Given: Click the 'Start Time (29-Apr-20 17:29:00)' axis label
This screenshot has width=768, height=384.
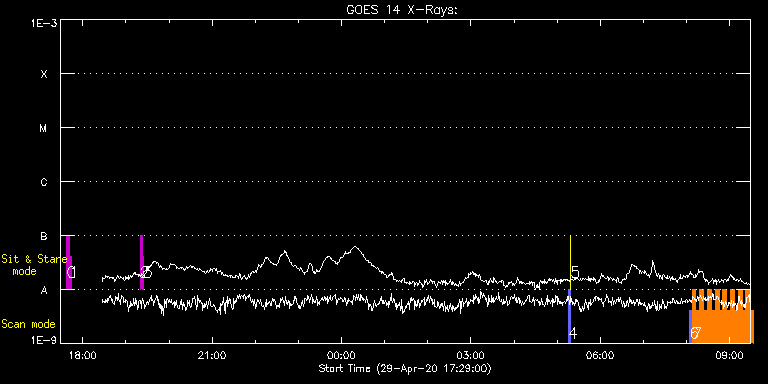Looking at the screenshot, I should pos(405,368).
